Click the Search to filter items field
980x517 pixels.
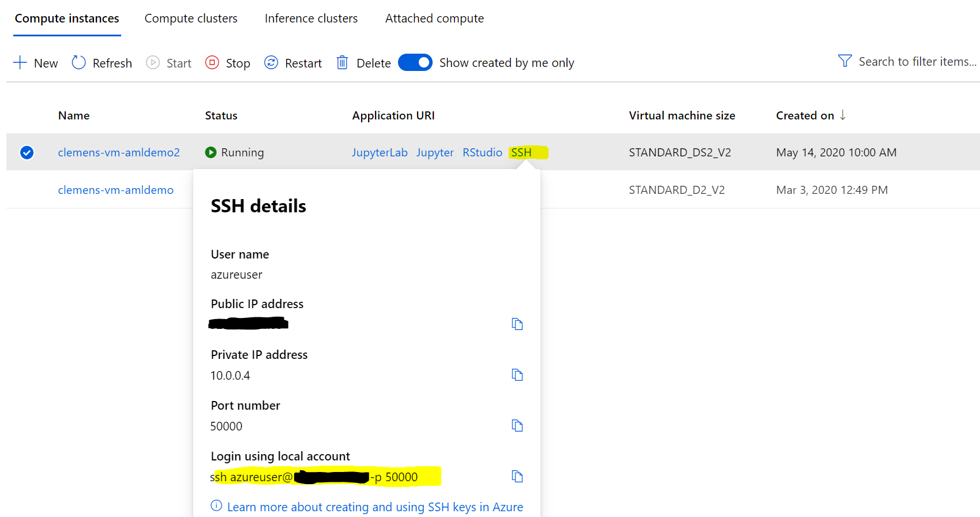pos(917,61)
